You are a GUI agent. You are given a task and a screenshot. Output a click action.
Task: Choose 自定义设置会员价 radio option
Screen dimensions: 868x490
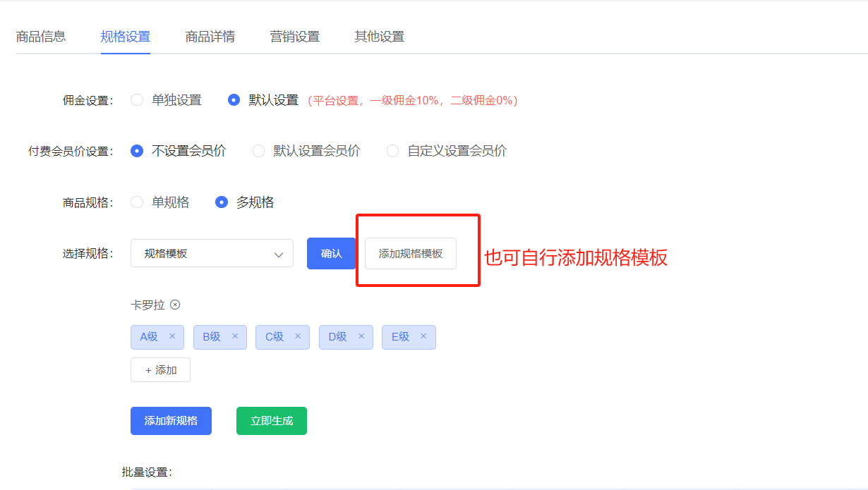393,151
